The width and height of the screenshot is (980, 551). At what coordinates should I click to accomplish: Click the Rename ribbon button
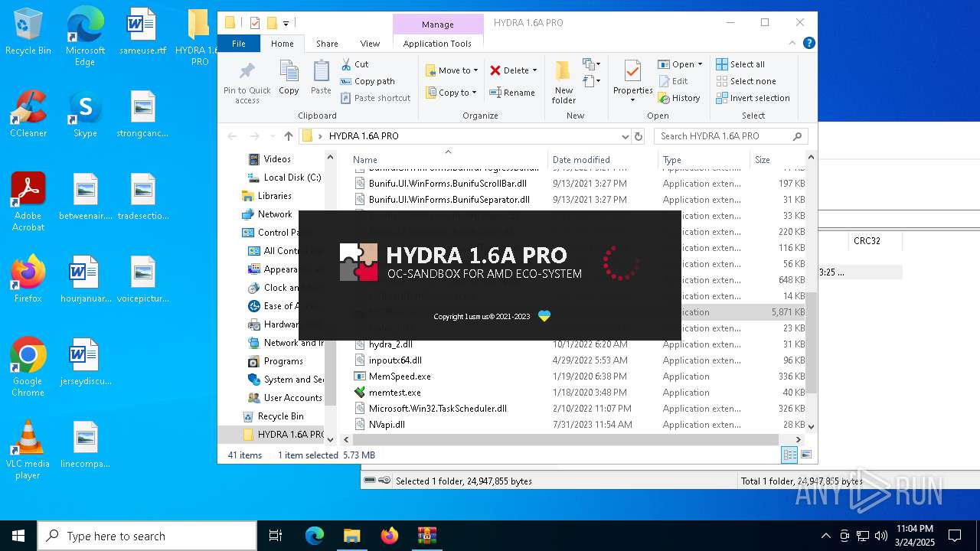coord(512,93)
